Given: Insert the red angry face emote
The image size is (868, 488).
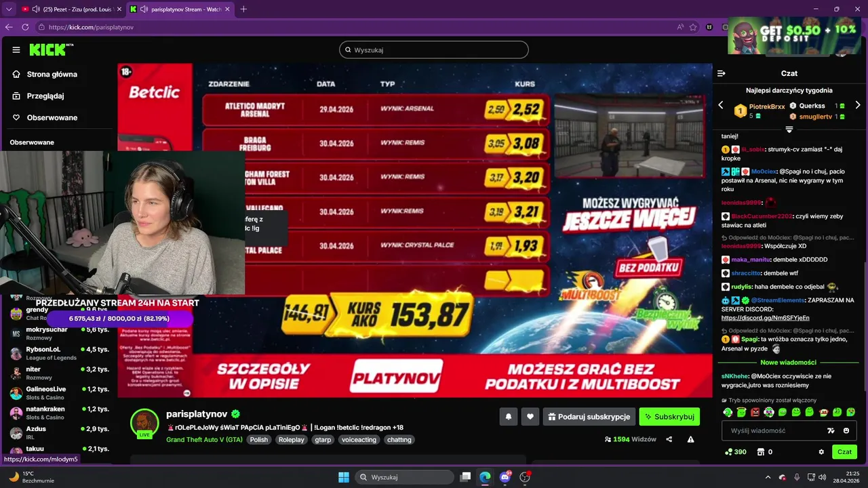Looking at the screenshot, I should point(755,412).
